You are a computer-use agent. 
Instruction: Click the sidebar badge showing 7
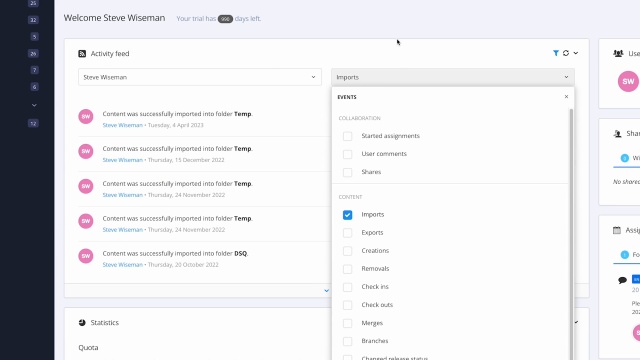(34, 70)
